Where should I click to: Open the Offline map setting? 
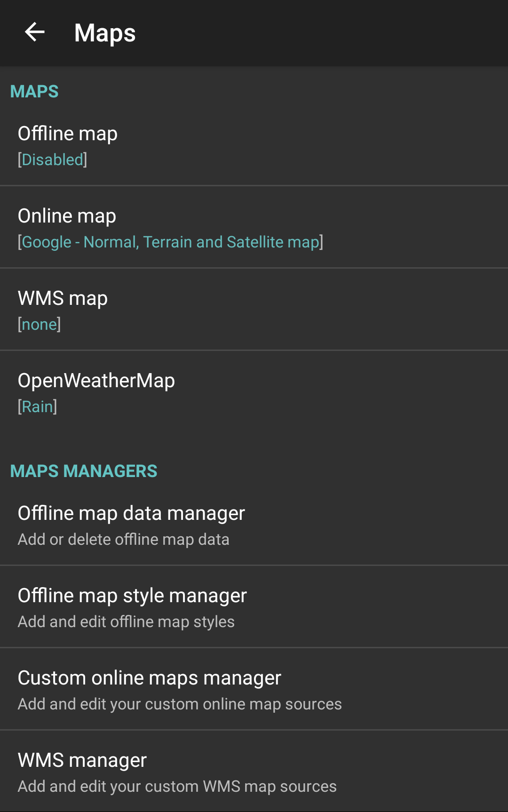pyautogui.click(x=68, y=134)
